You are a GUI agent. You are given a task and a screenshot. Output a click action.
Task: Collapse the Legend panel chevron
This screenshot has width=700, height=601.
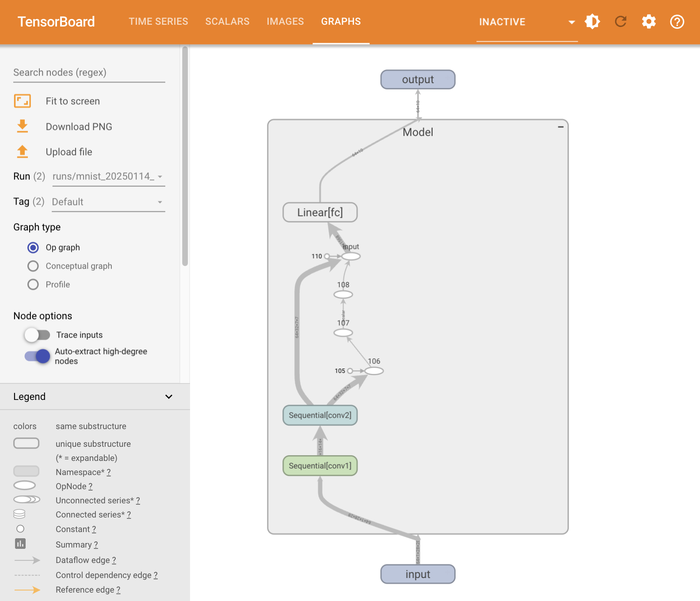click(168, 397)
